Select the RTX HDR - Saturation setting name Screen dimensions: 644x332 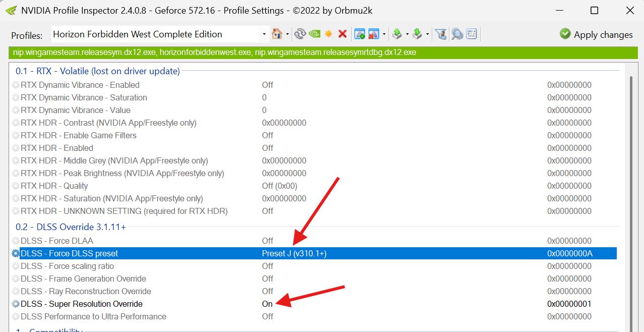111,198
